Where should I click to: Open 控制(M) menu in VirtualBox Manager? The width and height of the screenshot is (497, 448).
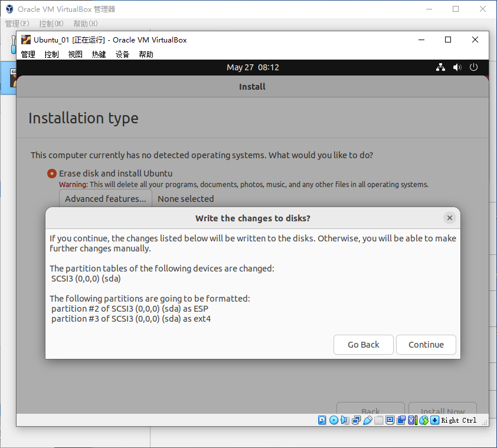(x=51, y=24)
